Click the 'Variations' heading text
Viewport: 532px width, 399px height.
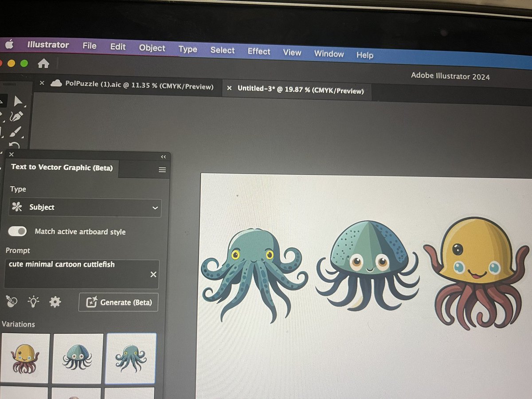click(18, 324)
